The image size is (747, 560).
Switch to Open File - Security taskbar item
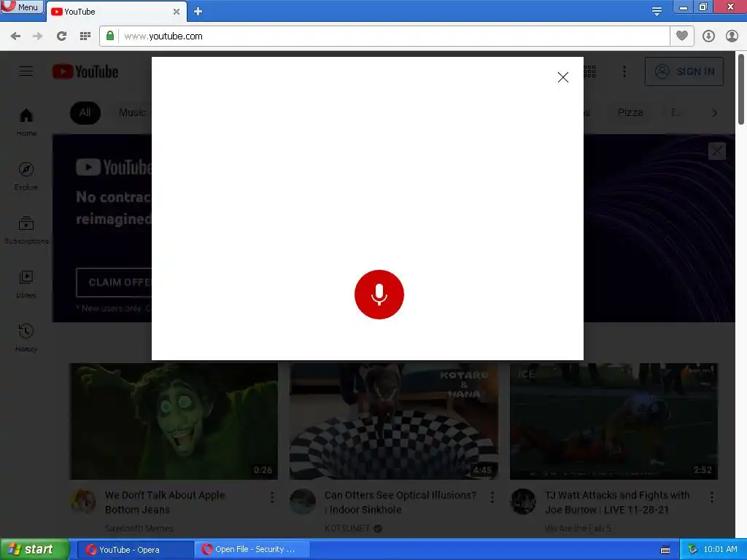pyautogui.click(x=252, y=550)
